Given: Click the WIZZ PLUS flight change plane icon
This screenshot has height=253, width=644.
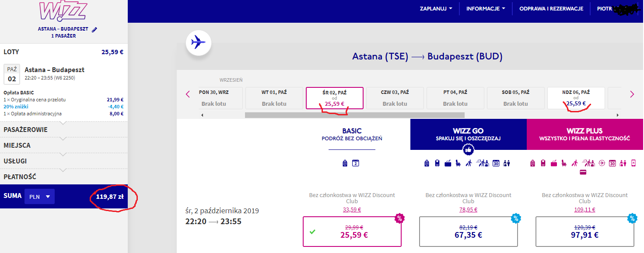Looking at the screenshot, I should click(602, 163).
